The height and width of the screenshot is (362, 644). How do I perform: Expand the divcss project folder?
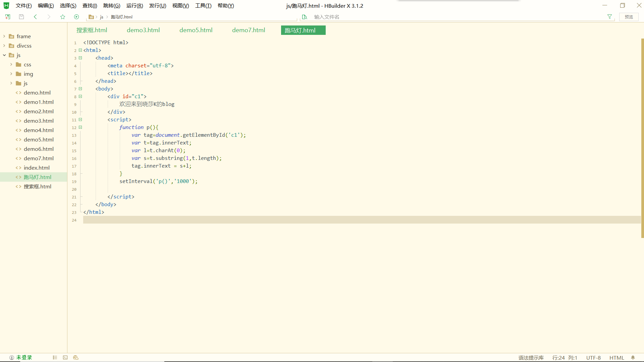tap(4, 46)
